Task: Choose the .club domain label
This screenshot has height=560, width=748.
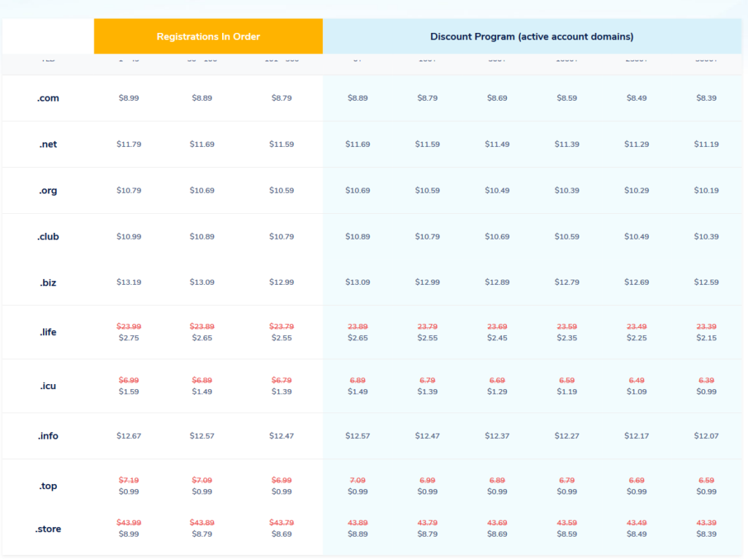Action: pos(48,237)
